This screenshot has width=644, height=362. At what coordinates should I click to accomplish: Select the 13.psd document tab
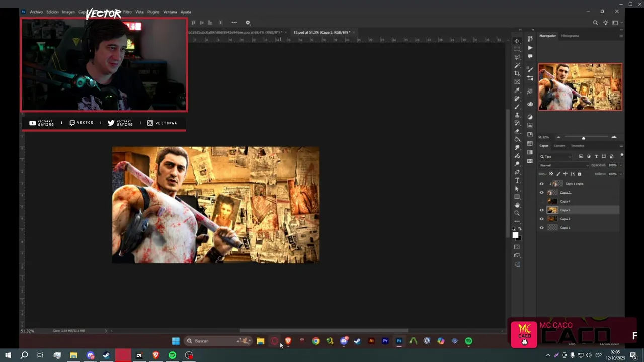322,32
